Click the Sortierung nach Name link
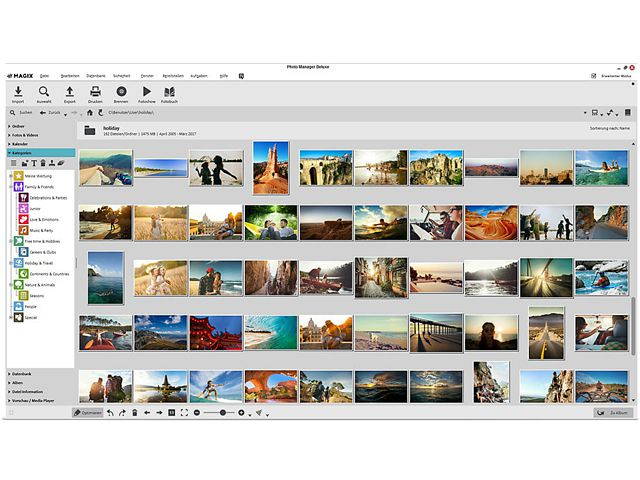 point(610,128)
